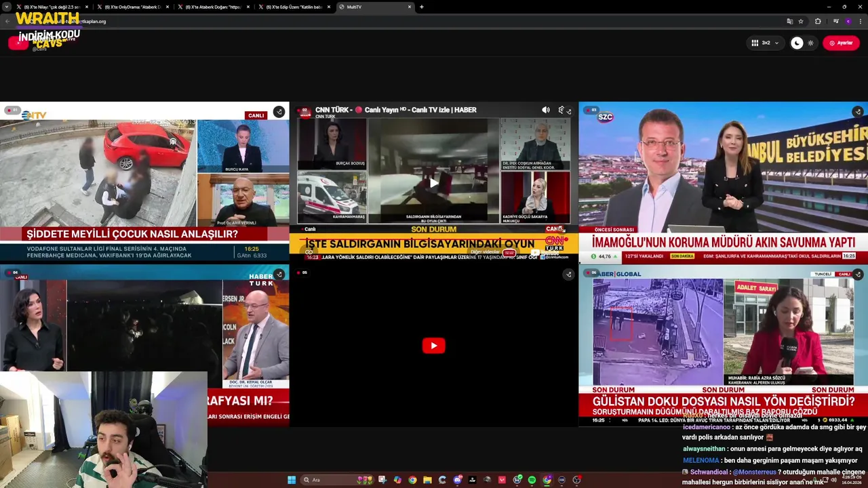Open a new browser tab
Viewport: 868px width, 488px height.
pyautogui.click(x=422, y=7)
